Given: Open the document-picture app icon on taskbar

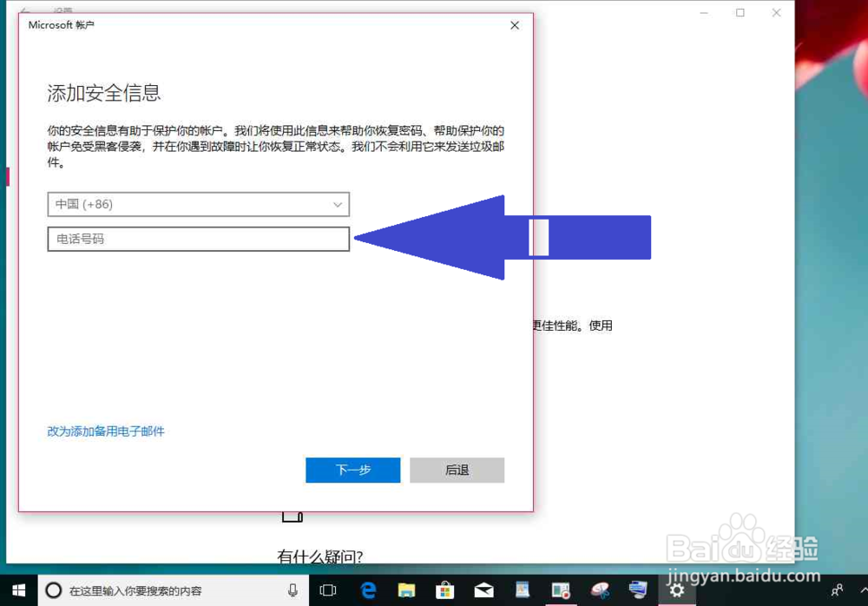Looking at the screenshot, I should click(522, 590).
